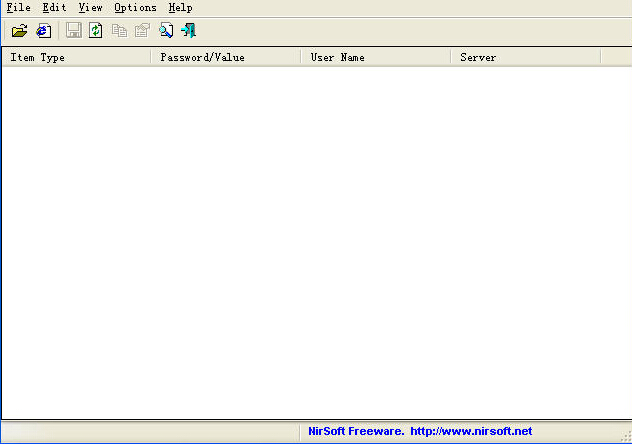
Task: Click the Internet Explorer toolbar icon
Action: (43, 31)
